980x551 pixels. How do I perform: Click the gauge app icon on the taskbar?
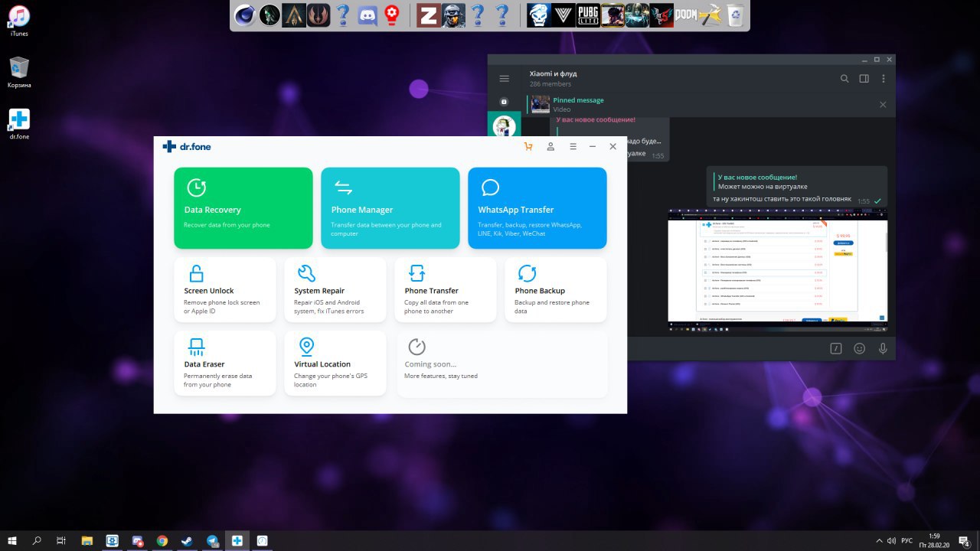(x=262, y=540)
